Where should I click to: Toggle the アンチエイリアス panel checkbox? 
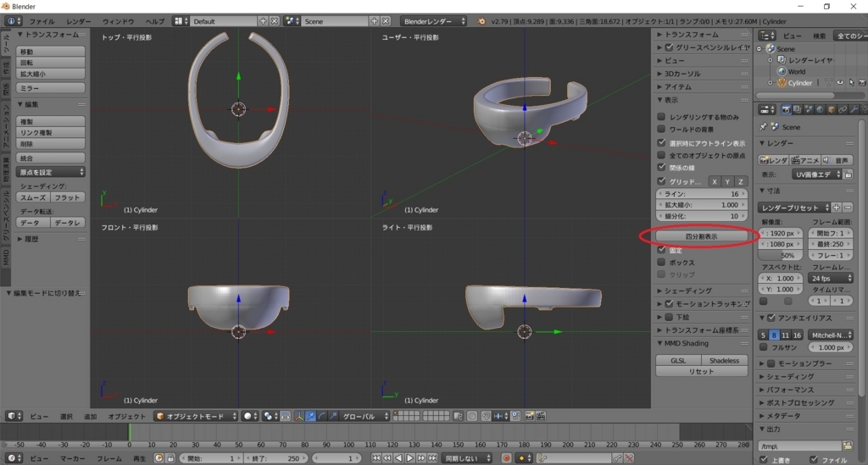click(x=771, y=318)
